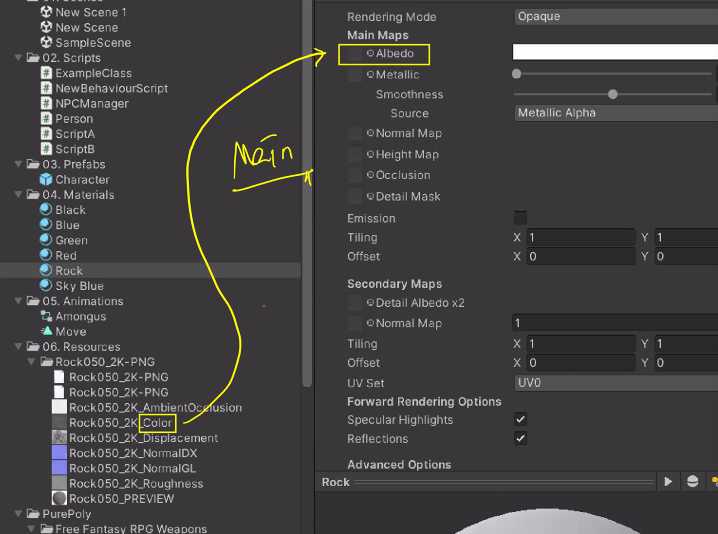Click the ExampleClass script icon
The image size is (718, 534).
click(x=46, y=73)
